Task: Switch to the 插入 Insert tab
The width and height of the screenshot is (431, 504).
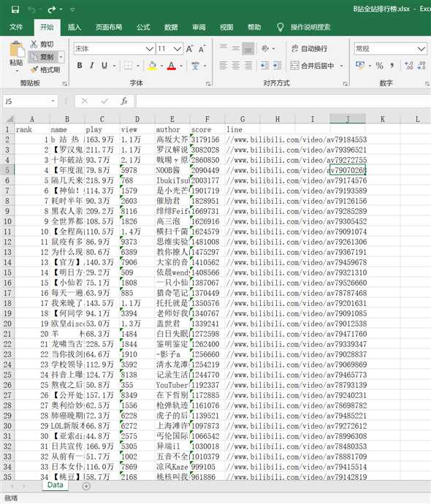Action: 75,27
